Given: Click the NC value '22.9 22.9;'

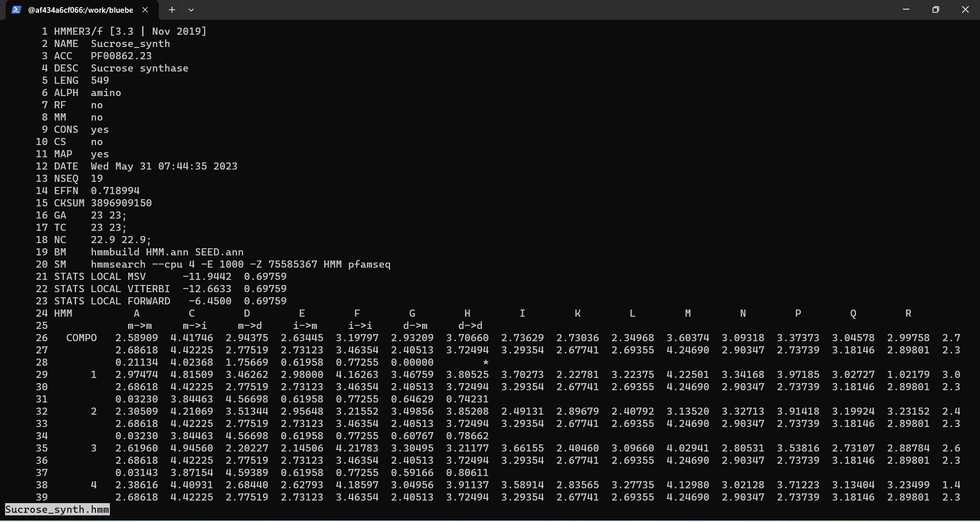Looking at the screenshot, I should click(121, 240).
